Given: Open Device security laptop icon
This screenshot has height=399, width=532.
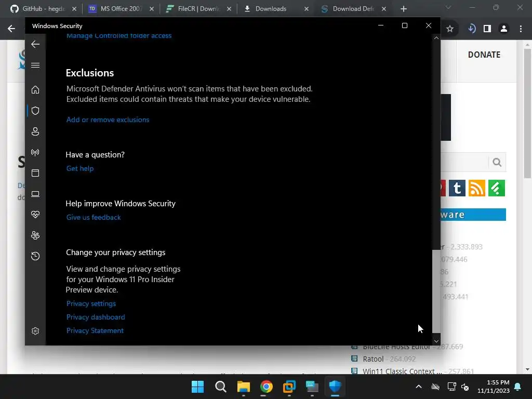Looking at the screenshot, I should 35,194.
